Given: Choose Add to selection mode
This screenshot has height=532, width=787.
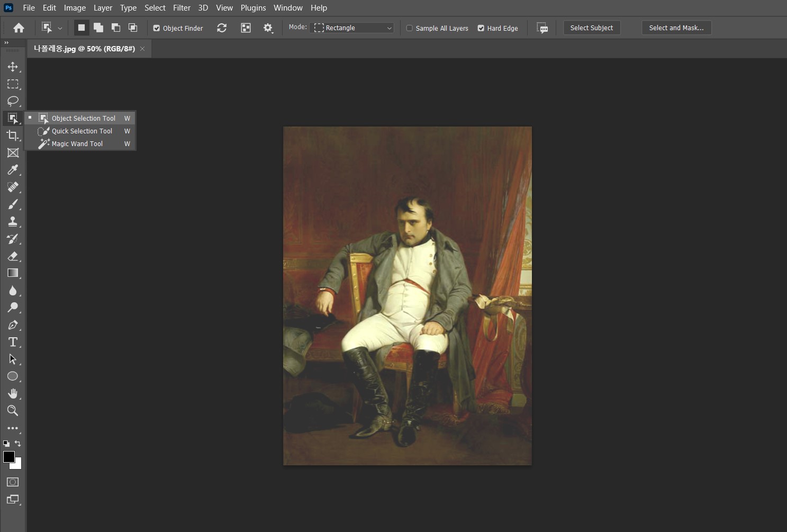Looking at the screenshot, I should point(98,28).
